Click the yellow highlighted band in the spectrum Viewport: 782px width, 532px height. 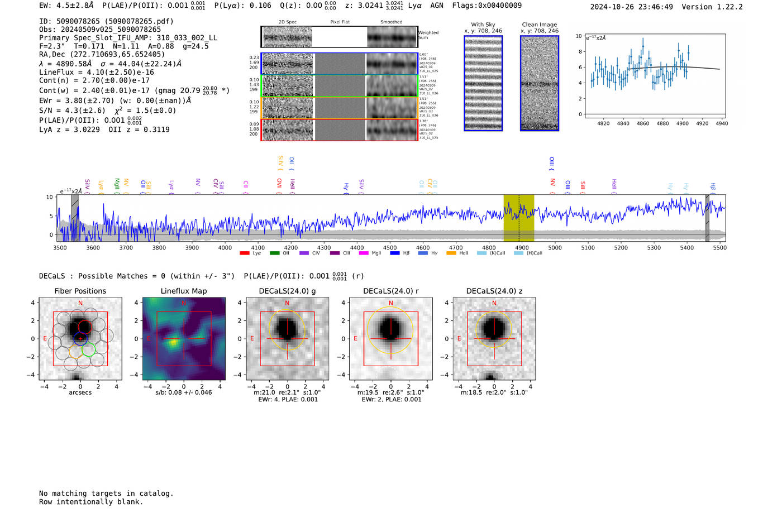pyautogui.click(x=518, y=218)
